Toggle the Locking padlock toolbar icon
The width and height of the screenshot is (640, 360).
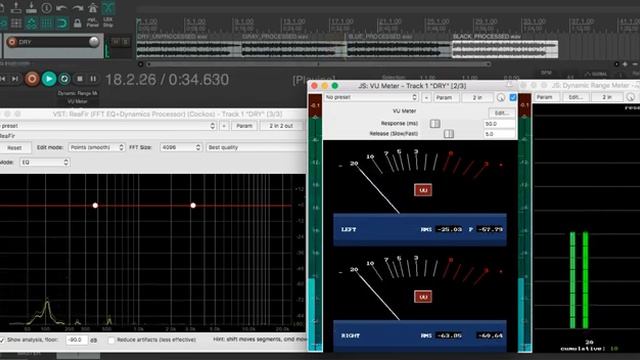pos(77,23)
